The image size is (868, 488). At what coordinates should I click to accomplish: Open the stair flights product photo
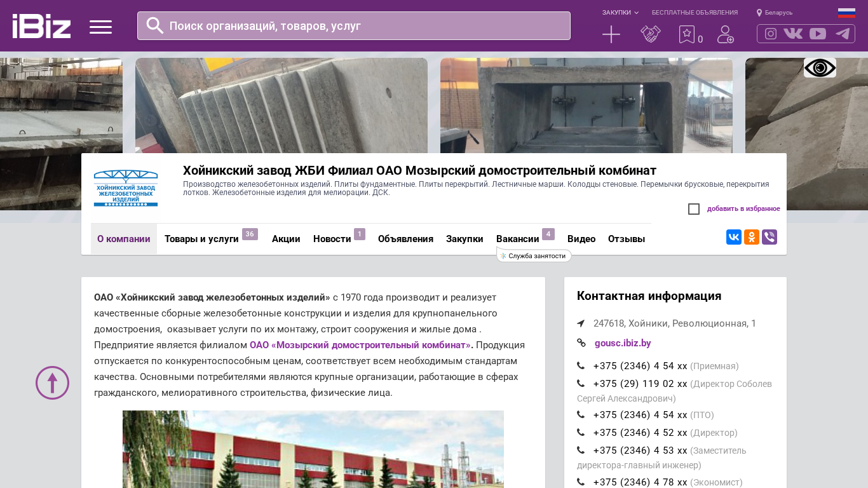pyautogui.click(x=281, y=105)
